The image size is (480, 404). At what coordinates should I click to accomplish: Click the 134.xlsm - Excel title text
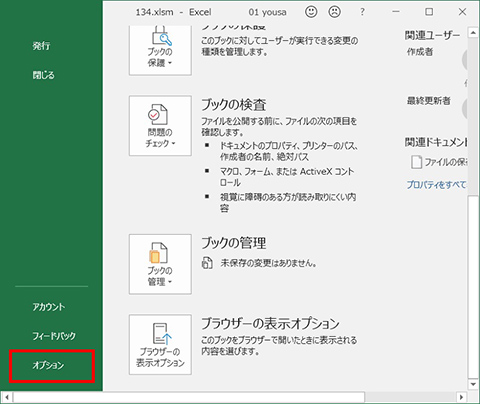pos(173,12)
